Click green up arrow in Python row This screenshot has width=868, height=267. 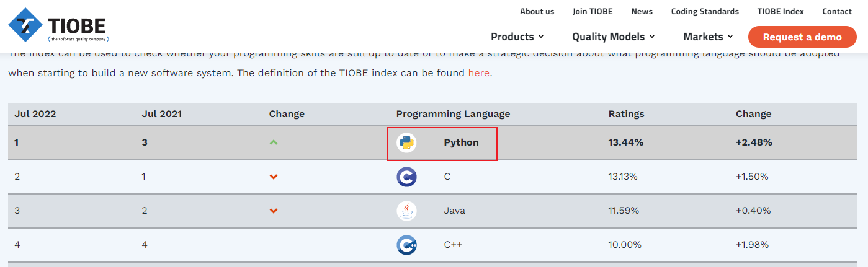(274, 143)
